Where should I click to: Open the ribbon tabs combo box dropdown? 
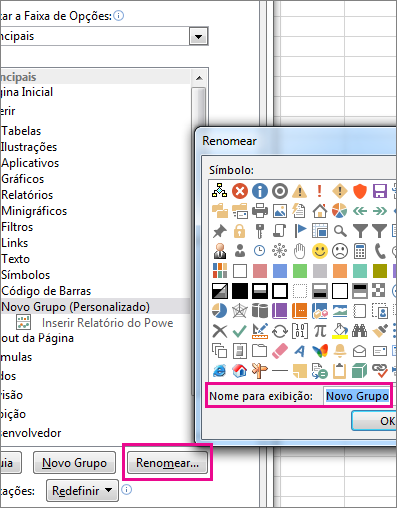pyautogui.click(x=198, y=36)
